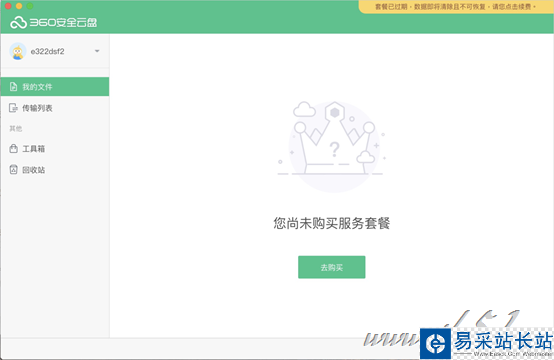The image size is (554, 360).
Task: Minimize the window with yellow button
Action: pos(19,6)
